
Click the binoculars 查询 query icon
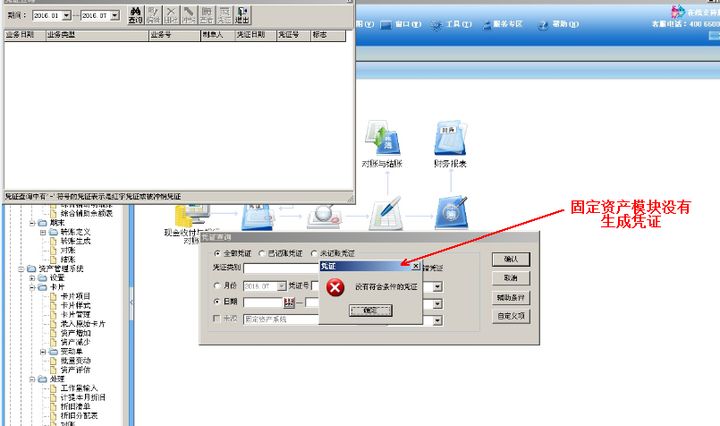point(135,15)
